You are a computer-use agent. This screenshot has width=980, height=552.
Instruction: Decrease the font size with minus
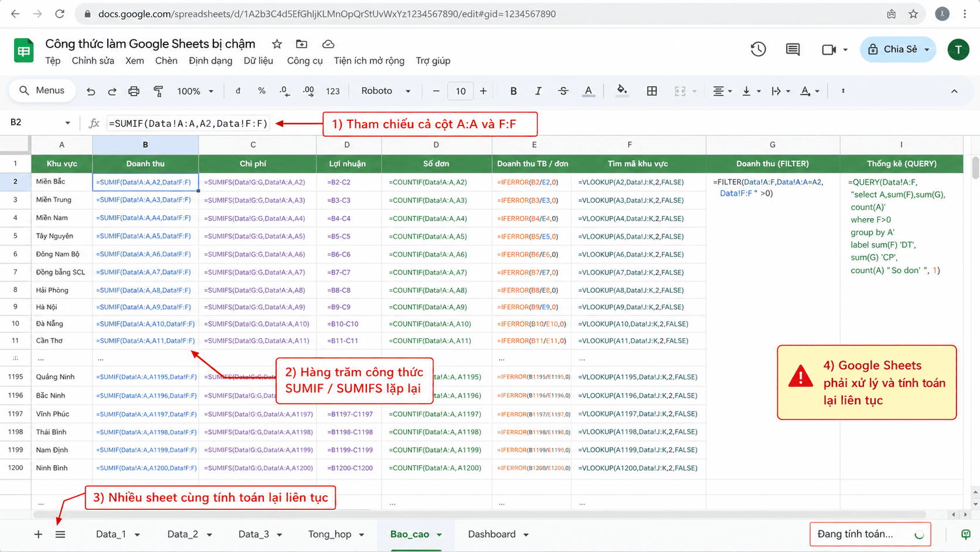point(436,91)
